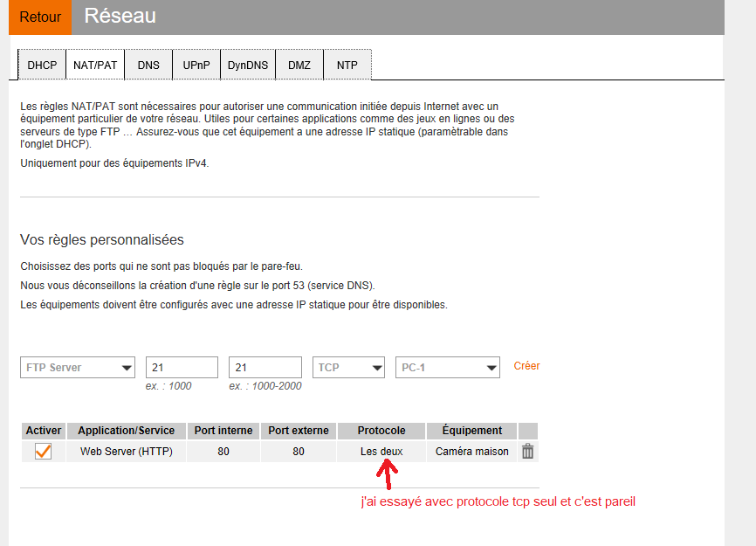Open the TCP protocol dropdown

(348, 368)
